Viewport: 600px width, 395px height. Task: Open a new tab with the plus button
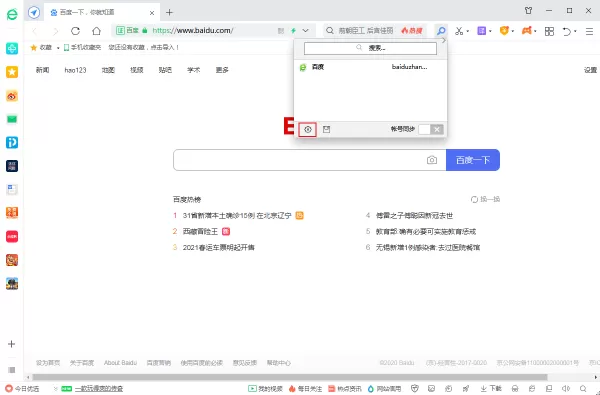coord(170,12)
